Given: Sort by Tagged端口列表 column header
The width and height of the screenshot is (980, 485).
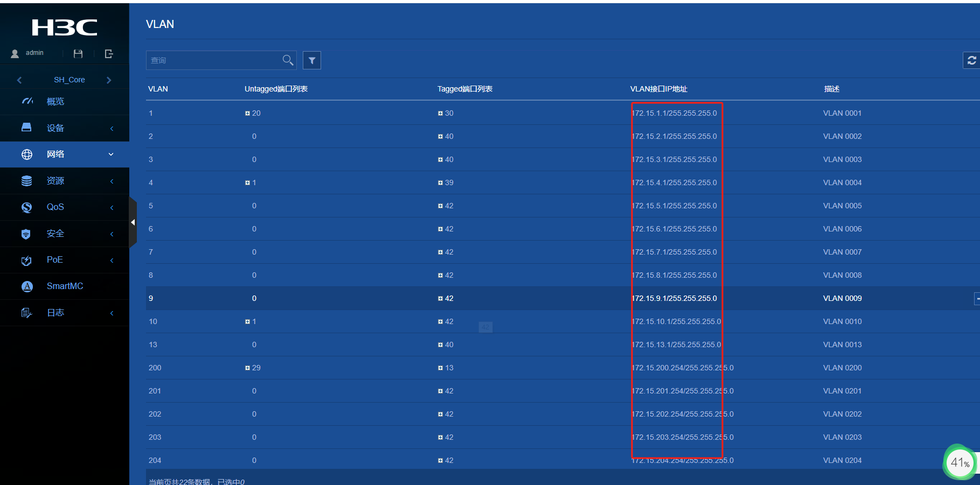Looking at the screenshot, I should click(x=465, y=89).
